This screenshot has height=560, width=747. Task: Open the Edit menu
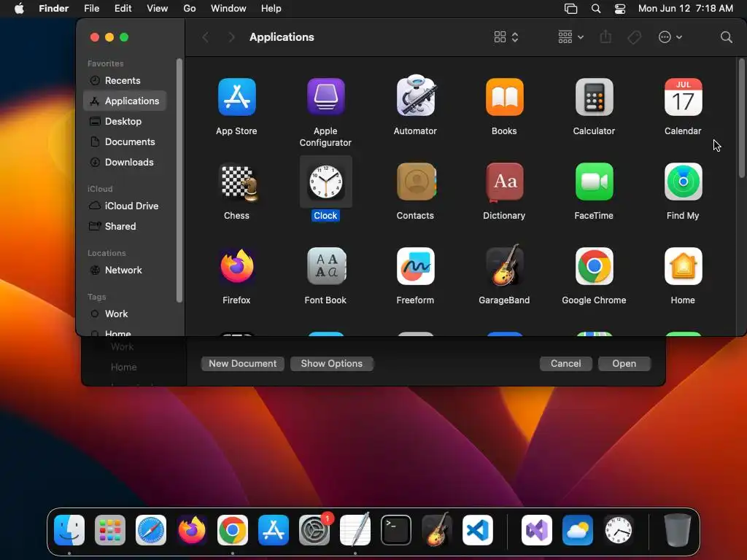(x=123, y=9)
